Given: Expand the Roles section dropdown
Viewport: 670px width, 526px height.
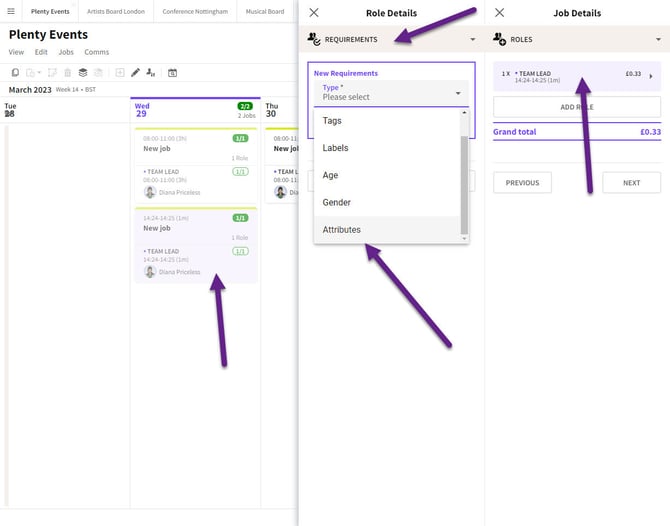Looking at the screenshot, I should point(658,39).
